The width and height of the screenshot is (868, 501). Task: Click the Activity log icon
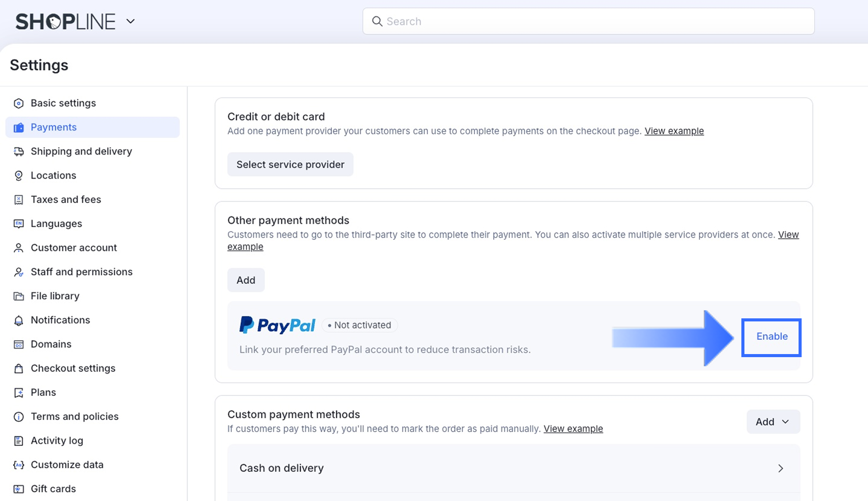19,441
